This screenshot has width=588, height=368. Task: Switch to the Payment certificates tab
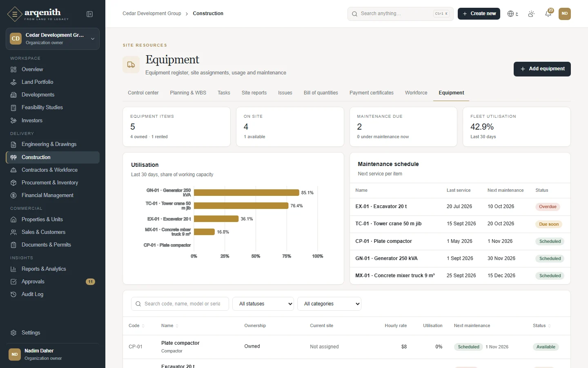tap(371, 93)
